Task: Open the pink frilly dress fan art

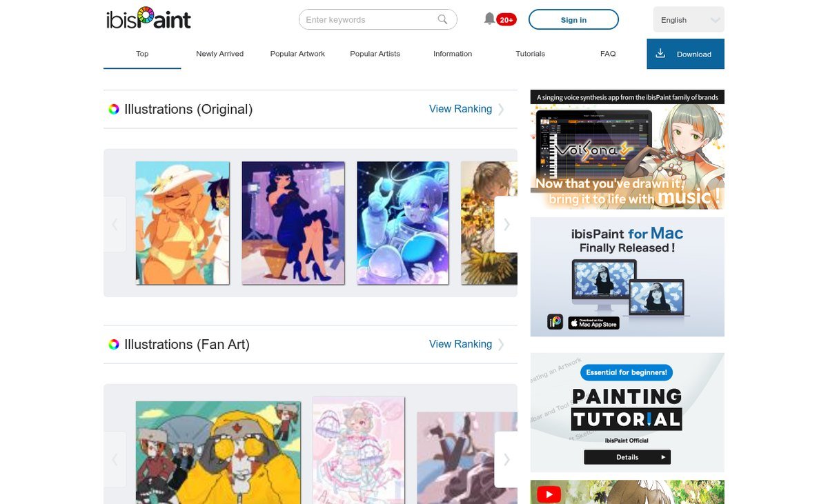Action: (359, 450)
